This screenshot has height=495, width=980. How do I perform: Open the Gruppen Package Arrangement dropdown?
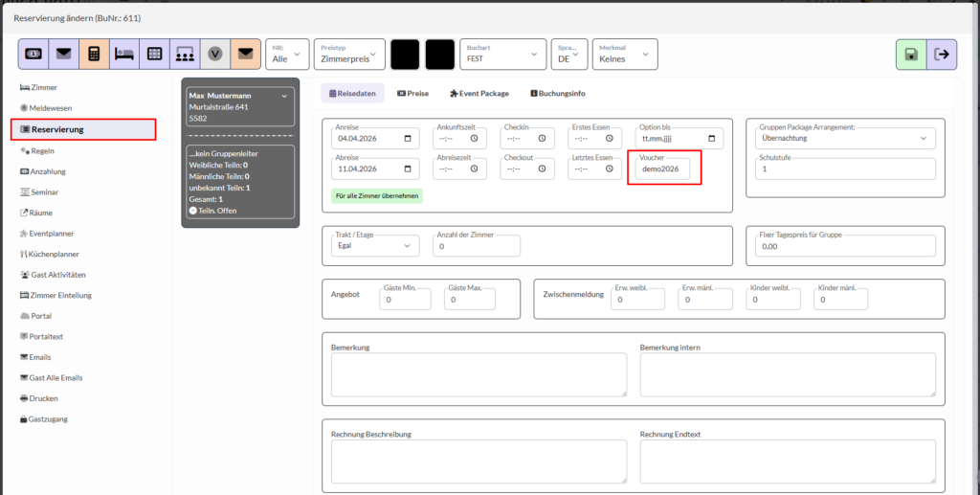pos(844,139)
